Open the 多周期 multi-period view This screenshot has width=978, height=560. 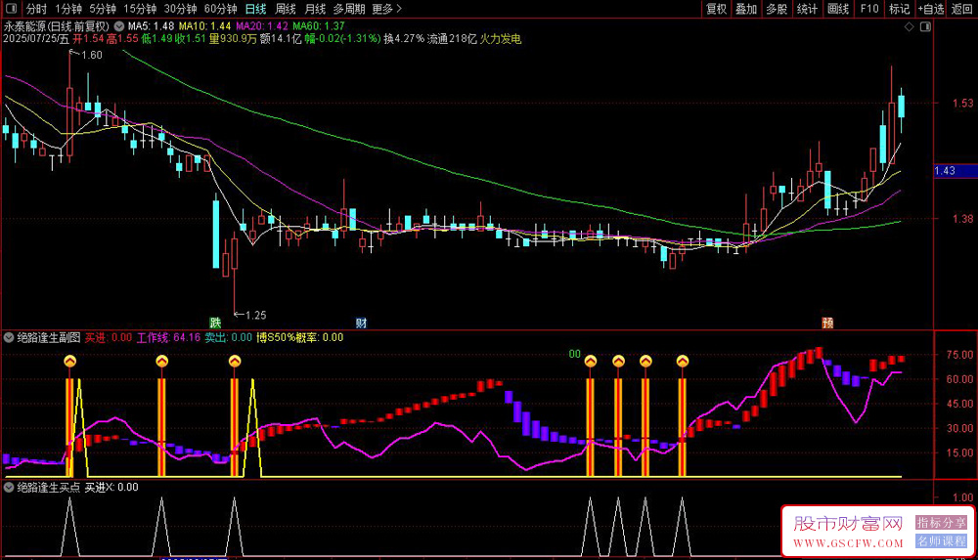(x=349, y=9)
